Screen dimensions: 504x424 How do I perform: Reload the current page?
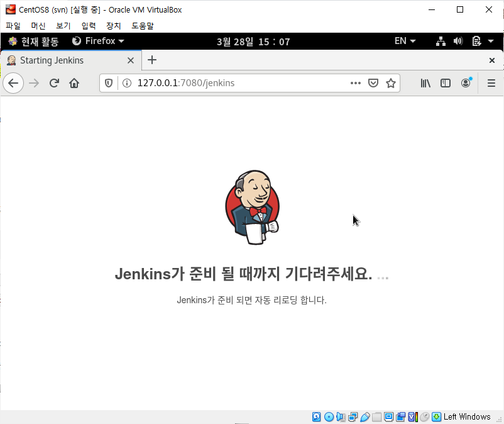point(54,83)
